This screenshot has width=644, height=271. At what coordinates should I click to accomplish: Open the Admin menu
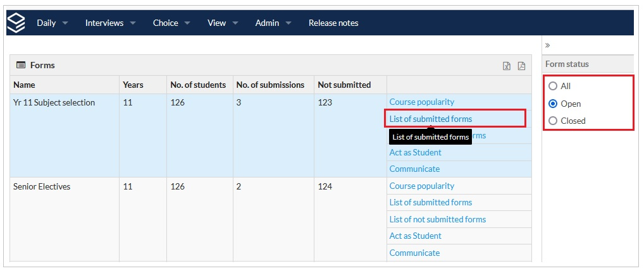coord(273,23)
